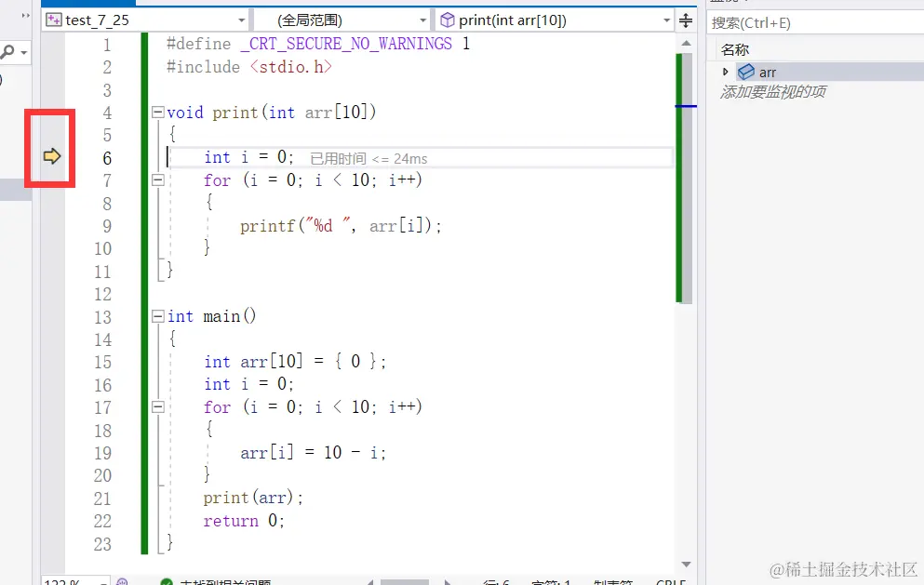This screenshot has width=924, height=585.
Task: Open the print(int arr[10]) member dropdown
Action: tap(556, 20)
